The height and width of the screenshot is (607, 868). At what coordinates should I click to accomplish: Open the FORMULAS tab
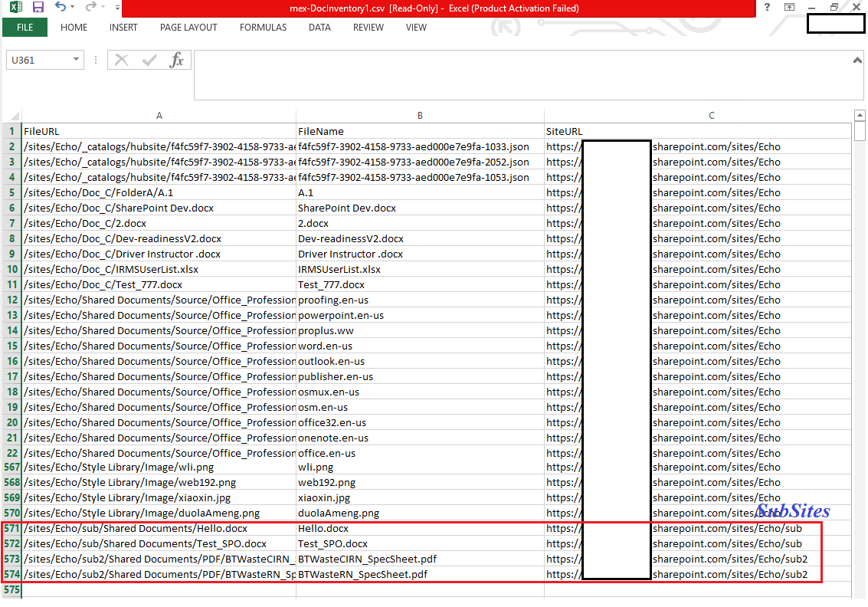tap(263, 27)
